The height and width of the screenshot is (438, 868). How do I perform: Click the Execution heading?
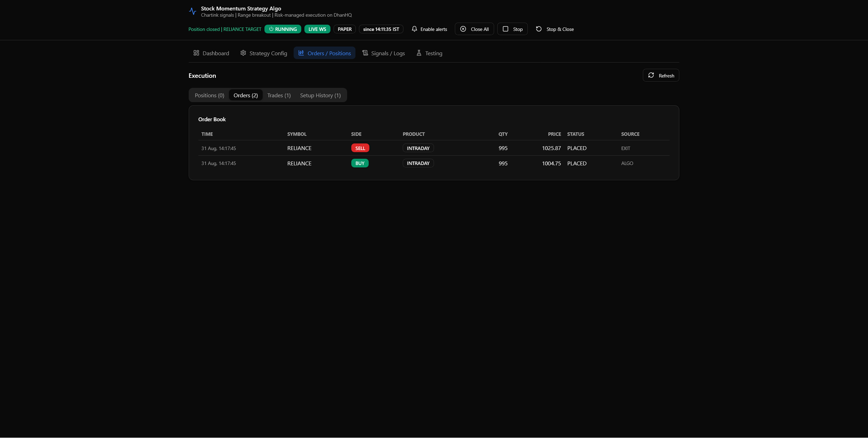(x=202, y=76)
